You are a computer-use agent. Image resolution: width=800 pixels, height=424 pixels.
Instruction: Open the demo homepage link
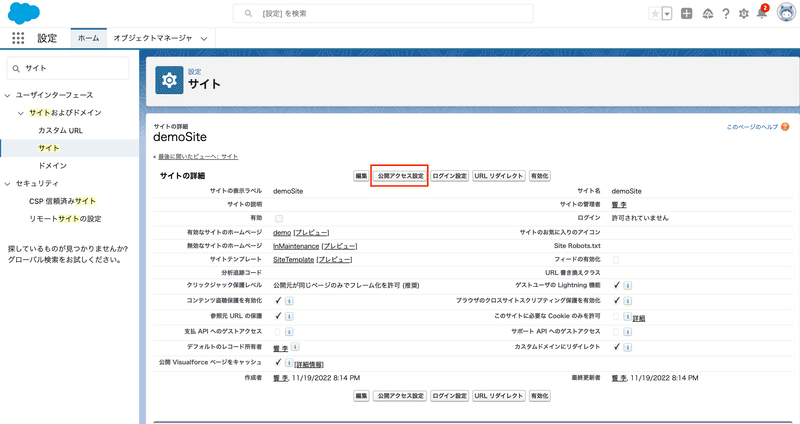[282, 233]
